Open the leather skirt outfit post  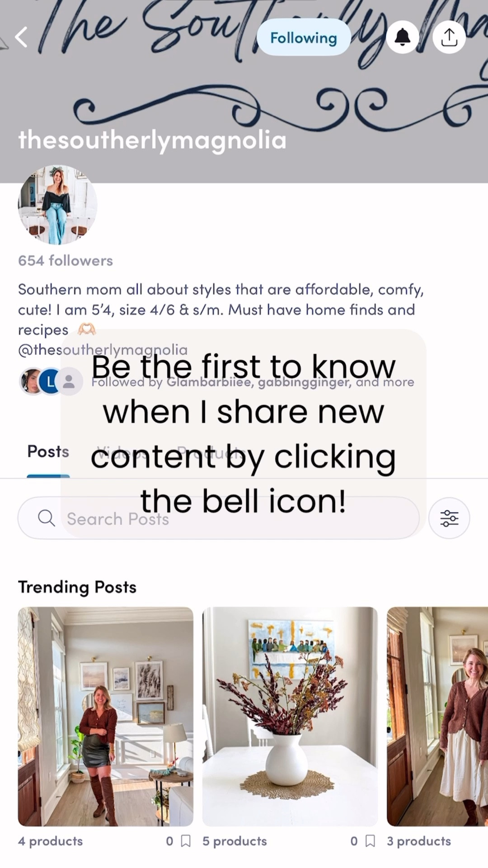pos(106,717)
